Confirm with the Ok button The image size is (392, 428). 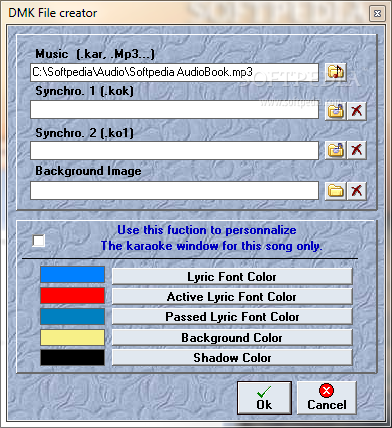(x=264, y=398)
